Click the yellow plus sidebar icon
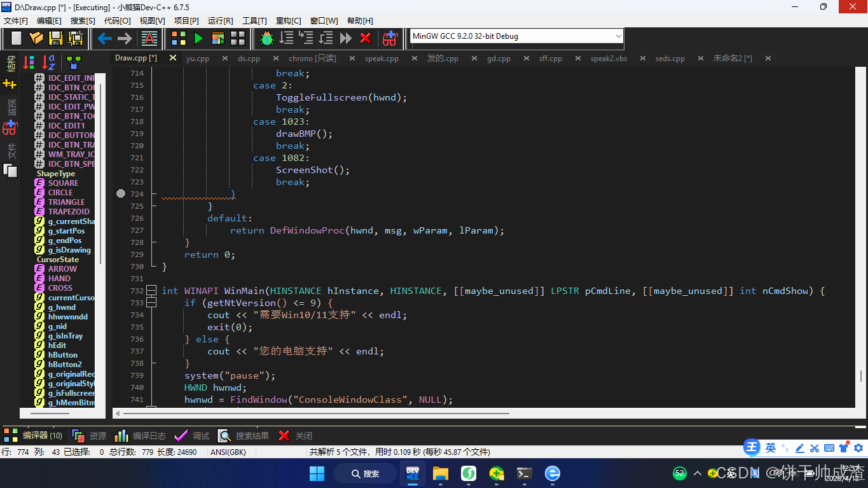Screen dimensions: 868x488 tap(10, 84)
